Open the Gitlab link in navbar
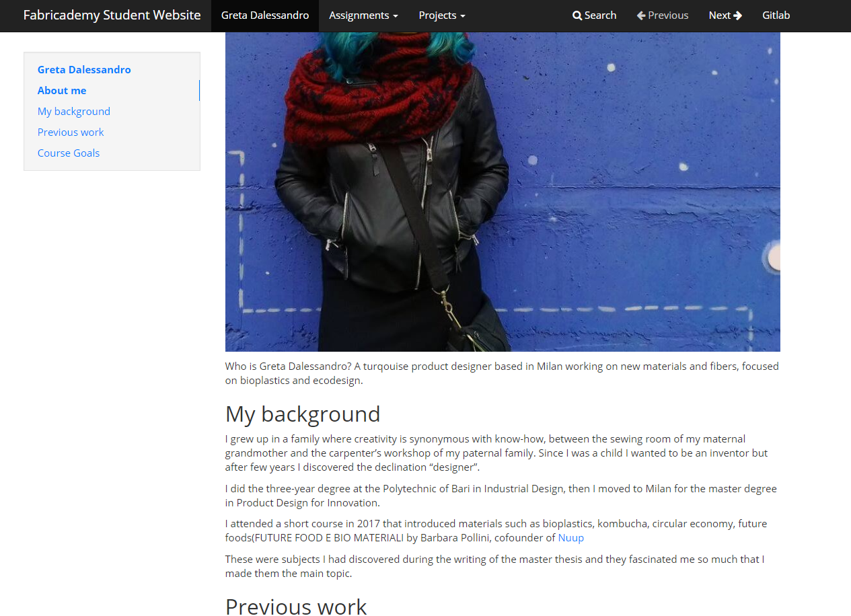This screenshot has height=616, width=851. (x=776, y=15)
